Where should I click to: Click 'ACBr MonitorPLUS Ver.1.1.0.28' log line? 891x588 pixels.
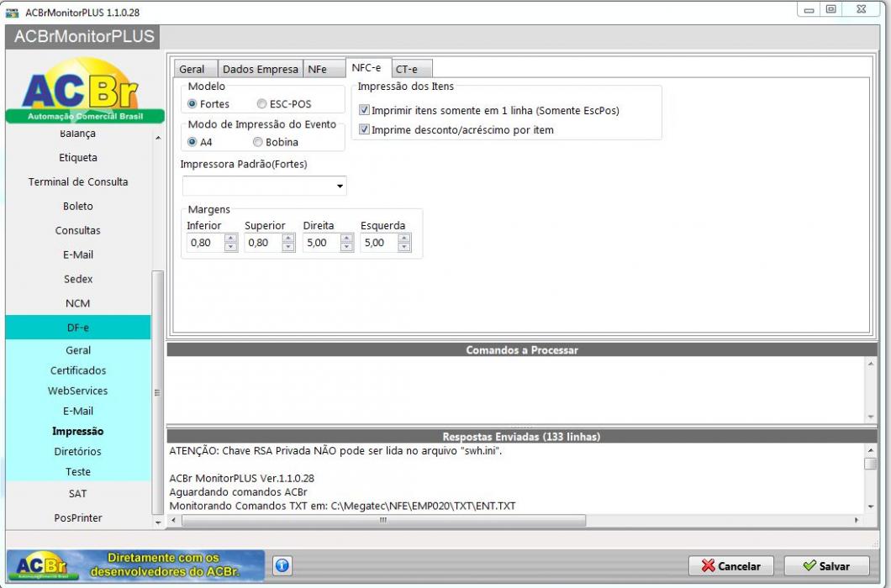(241, 478)
